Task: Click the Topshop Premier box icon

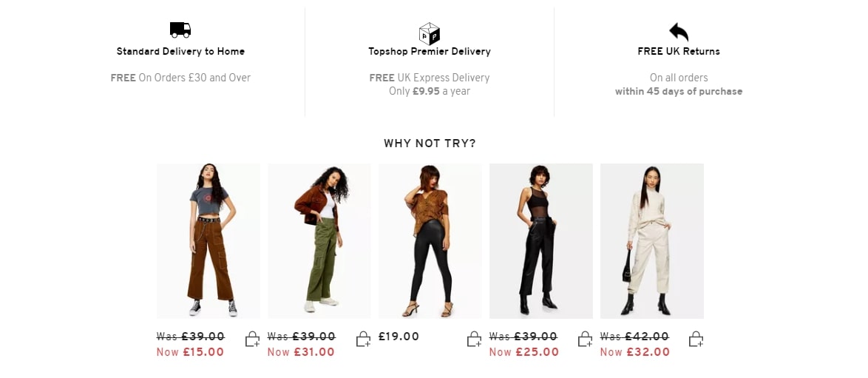Action: coord(429,33)
